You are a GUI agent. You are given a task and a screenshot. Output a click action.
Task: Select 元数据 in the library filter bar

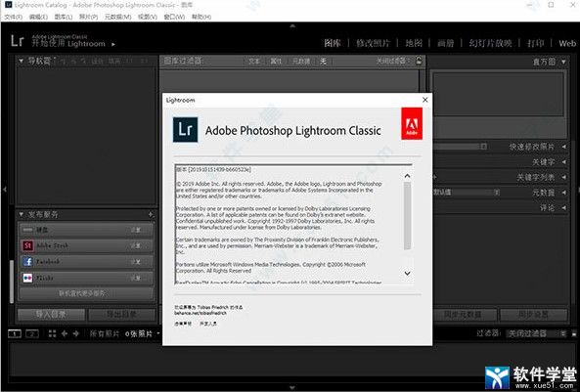(x=301, y=61)
